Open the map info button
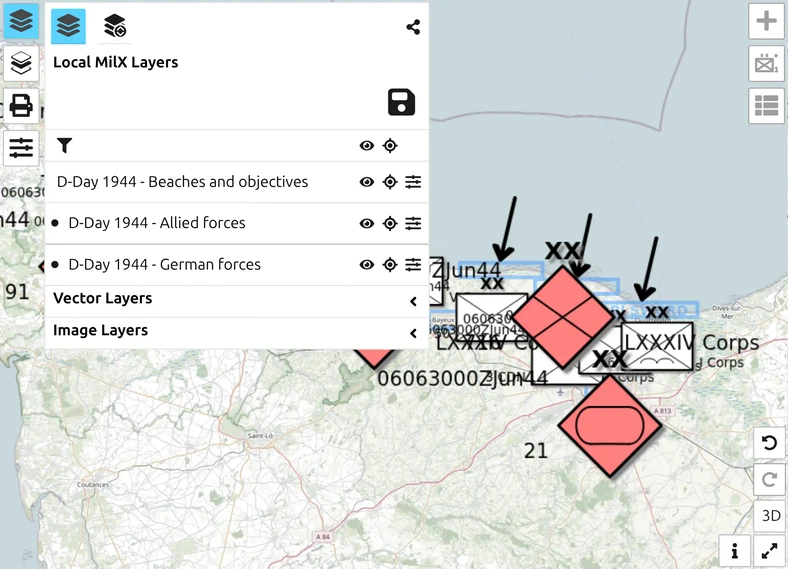The image size is (788, 569). pyautogui.click(x=735, y=551)
